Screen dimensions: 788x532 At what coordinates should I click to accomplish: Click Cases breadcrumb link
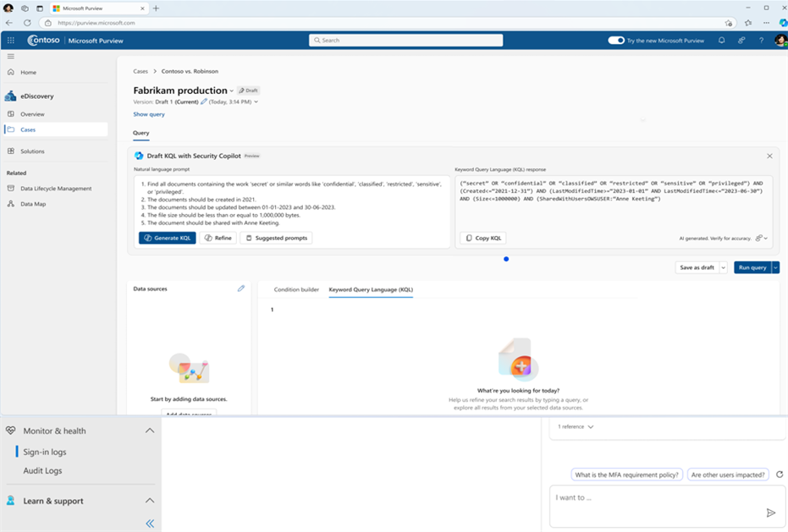pyautogui.click(x=141, y=71)
